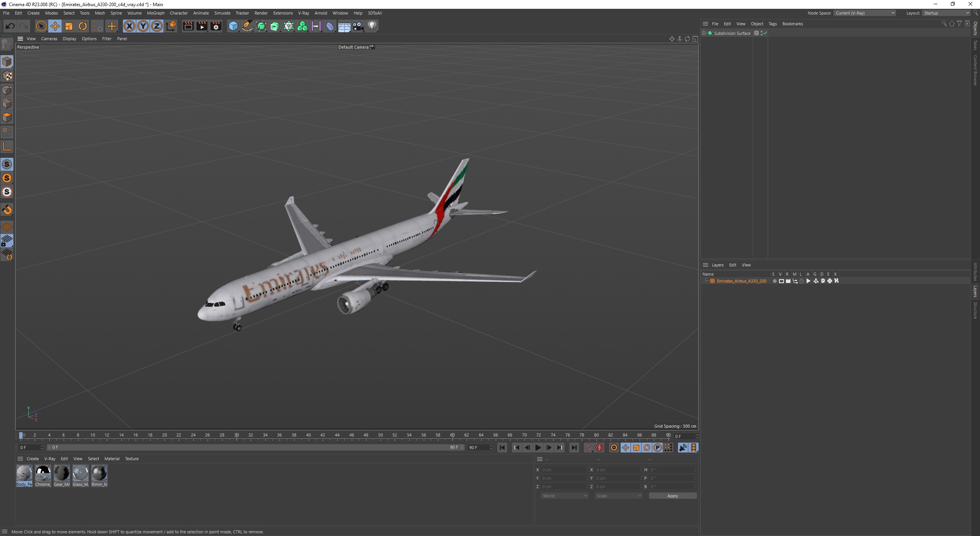Click the Apply button in coordinates panel
Screen dimensions: 980x536
point(672,495)
